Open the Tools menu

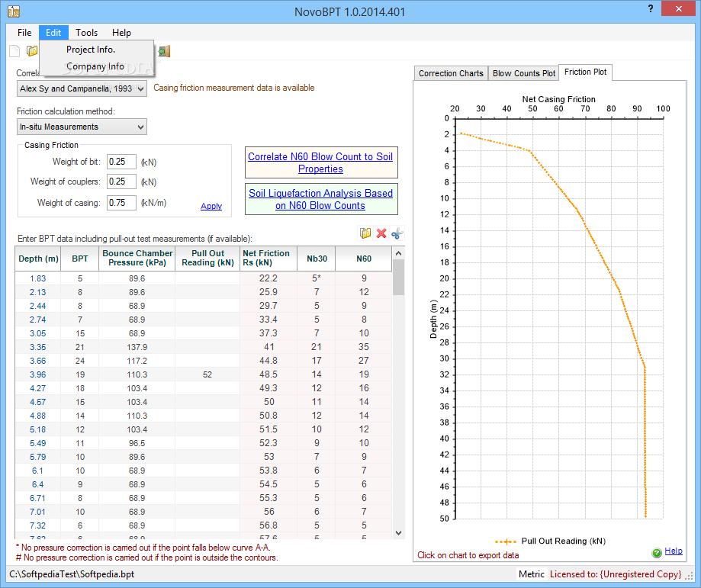(86, 33)
